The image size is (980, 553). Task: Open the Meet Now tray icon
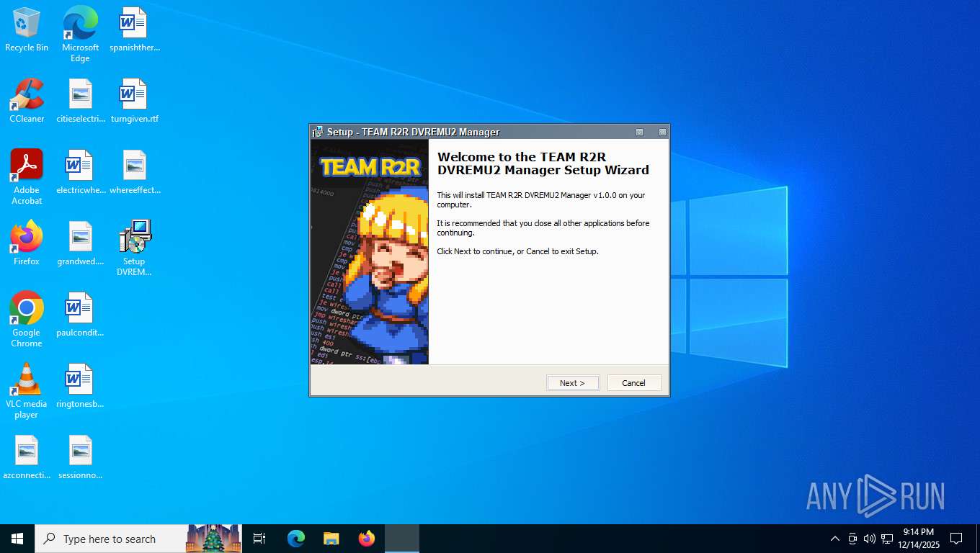point(852,539)
